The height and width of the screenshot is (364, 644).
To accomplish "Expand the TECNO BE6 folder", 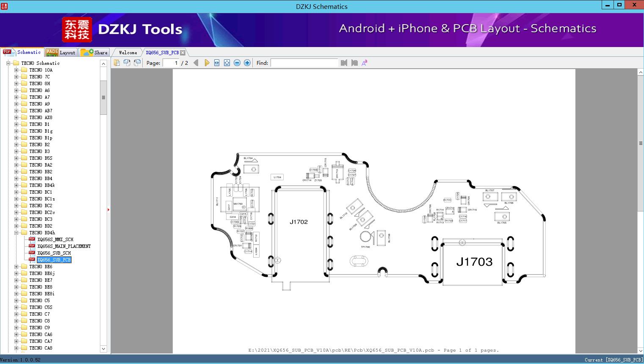I will pyautogui.click(x=16, y=267).
